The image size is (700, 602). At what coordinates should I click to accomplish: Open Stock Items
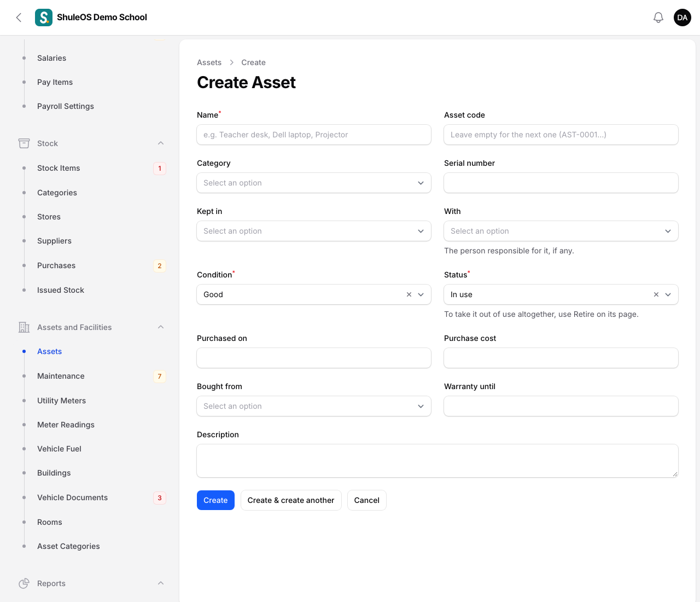[59, 168]
